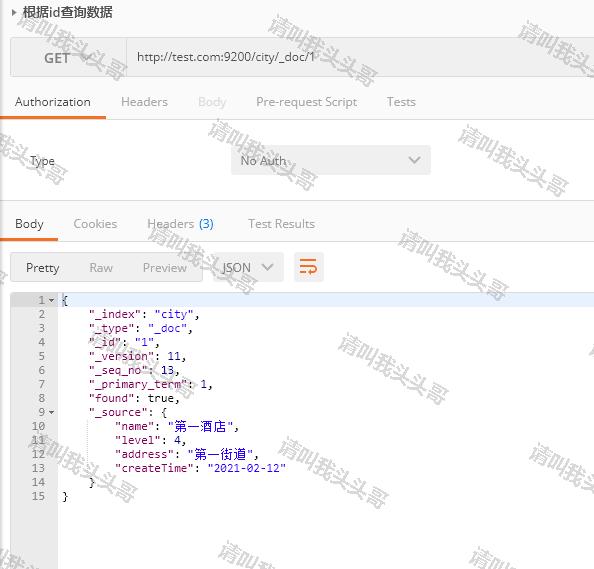
Task: Click the Type label in Authorization
Action: (42, 161)
